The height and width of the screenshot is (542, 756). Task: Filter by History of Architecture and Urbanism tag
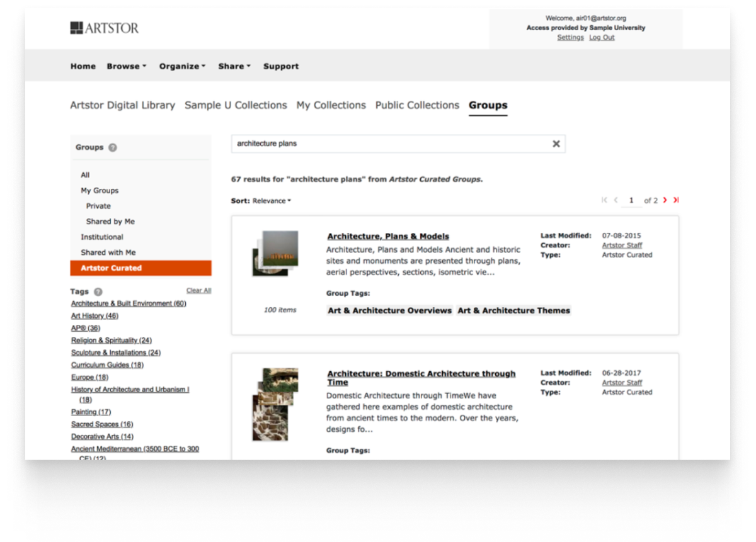[130, 394]
